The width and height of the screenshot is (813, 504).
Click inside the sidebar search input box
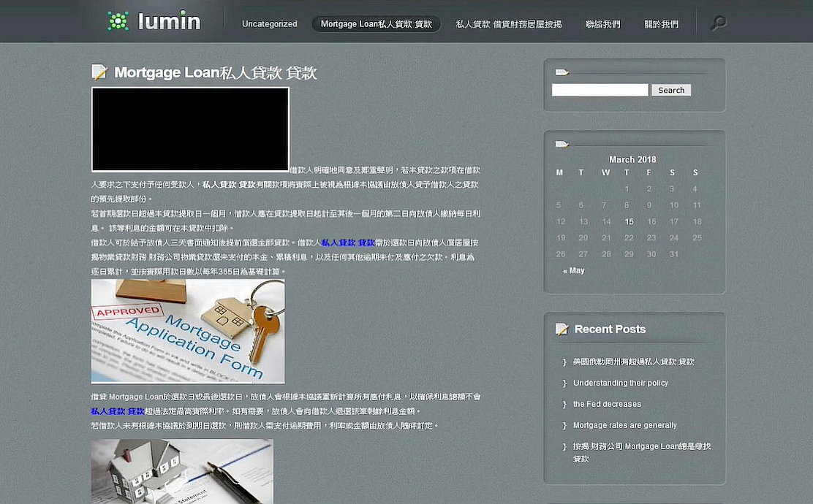pyautogui.click(x=600, y=89)
